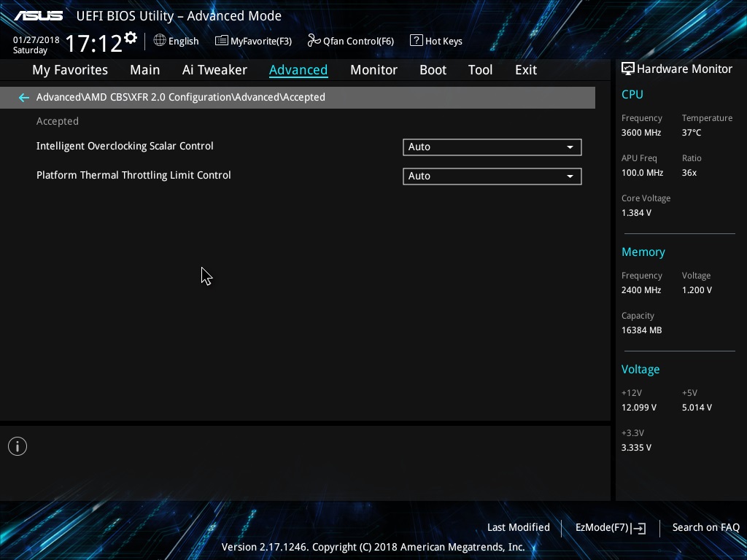Switch to My Favorites tab
The image size is (747, 560).
(70, 70)
